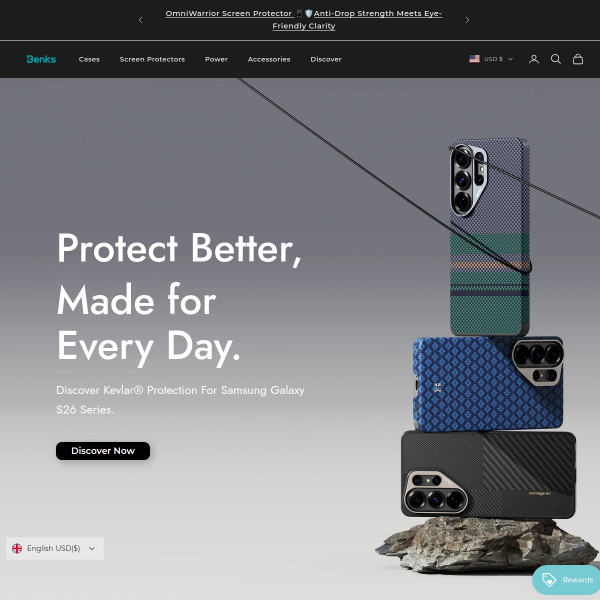Click the US flag currency icon

[x=474, y=59]
